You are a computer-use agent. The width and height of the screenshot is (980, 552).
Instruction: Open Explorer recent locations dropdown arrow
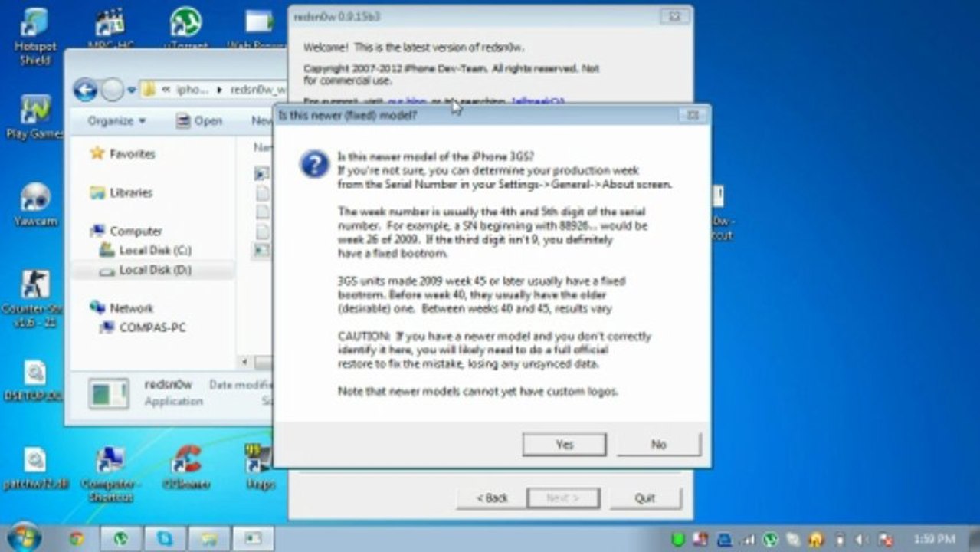coord(131,90)
